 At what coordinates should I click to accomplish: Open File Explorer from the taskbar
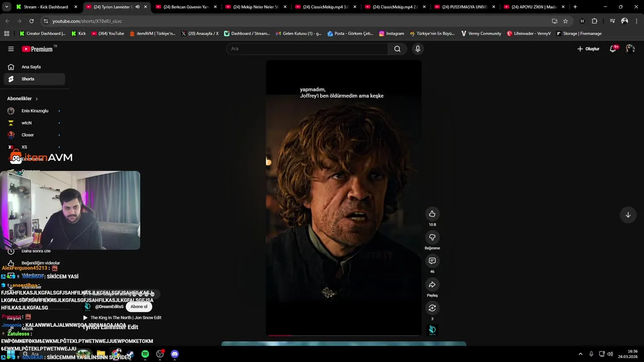click(101, 354)
